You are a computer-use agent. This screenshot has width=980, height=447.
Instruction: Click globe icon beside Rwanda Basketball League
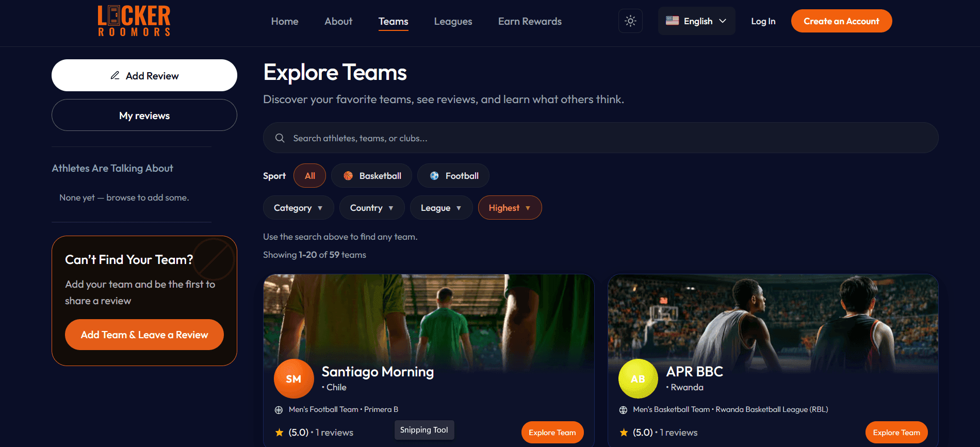click(x=623, y=410)
